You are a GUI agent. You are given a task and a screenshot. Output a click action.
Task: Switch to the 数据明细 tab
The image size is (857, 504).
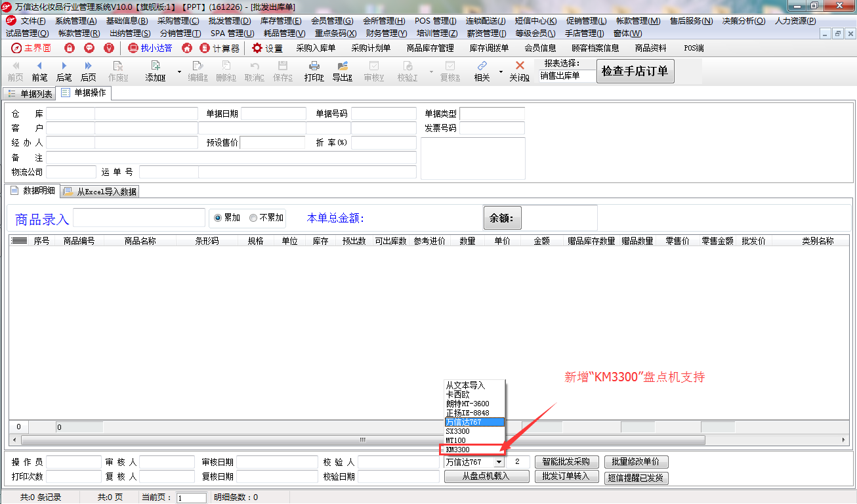click(33, 191)
